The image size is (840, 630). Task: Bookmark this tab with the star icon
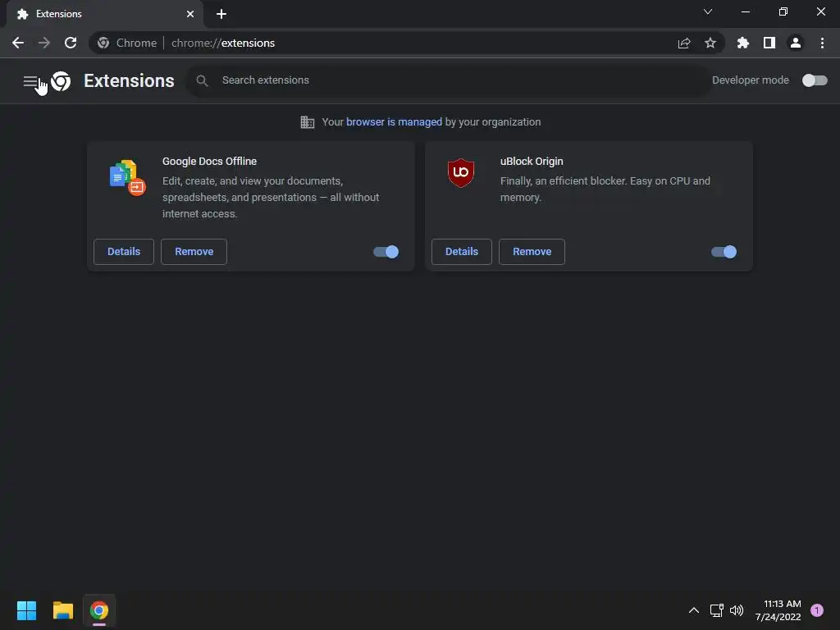710,43
